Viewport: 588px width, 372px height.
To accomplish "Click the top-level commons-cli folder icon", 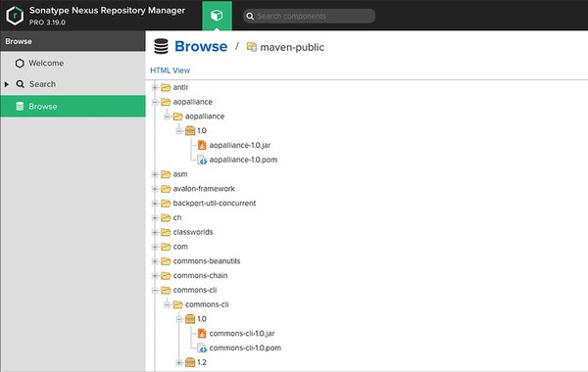I will click(166, 291).
